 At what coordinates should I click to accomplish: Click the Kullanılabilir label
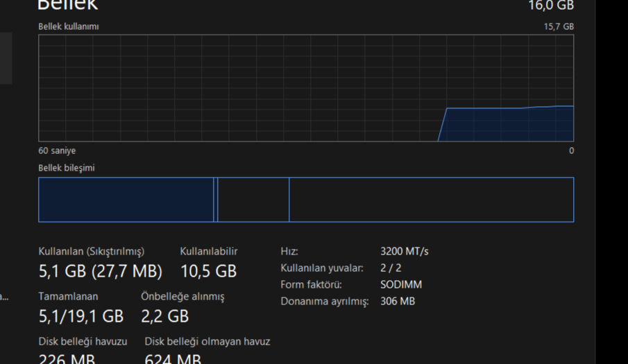point(209,251)
